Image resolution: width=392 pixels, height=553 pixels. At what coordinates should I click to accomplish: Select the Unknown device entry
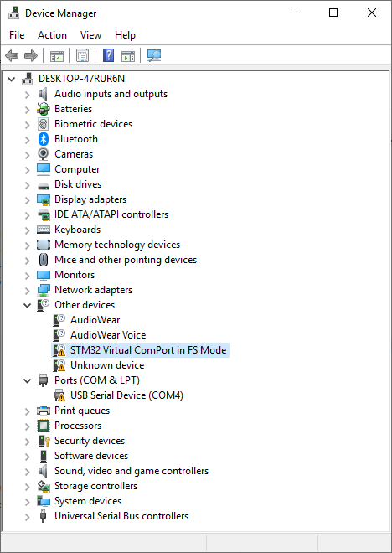(107, 365)
